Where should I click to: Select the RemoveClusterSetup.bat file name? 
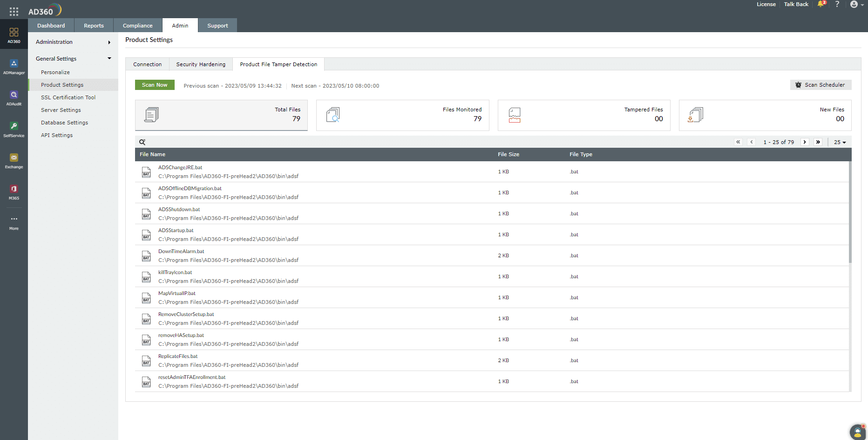coord(186,314)
